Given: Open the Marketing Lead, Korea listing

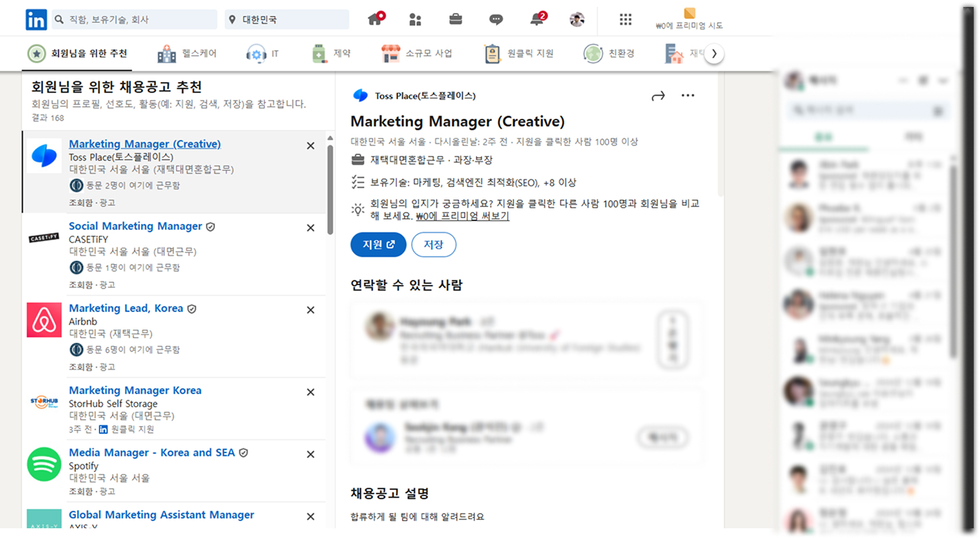Looking at the screenshot, I should (x=126, y=308).
